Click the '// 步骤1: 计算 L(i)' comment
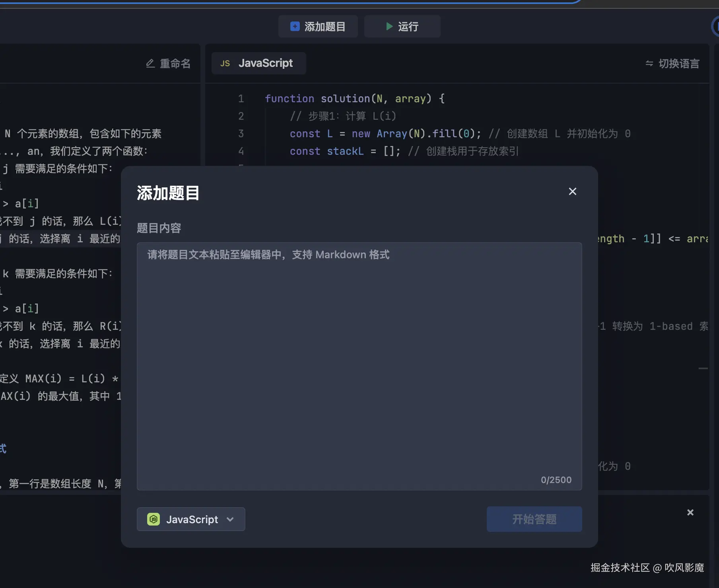The width and height of the screenshot is (719, 588). (x=343, y=116)
